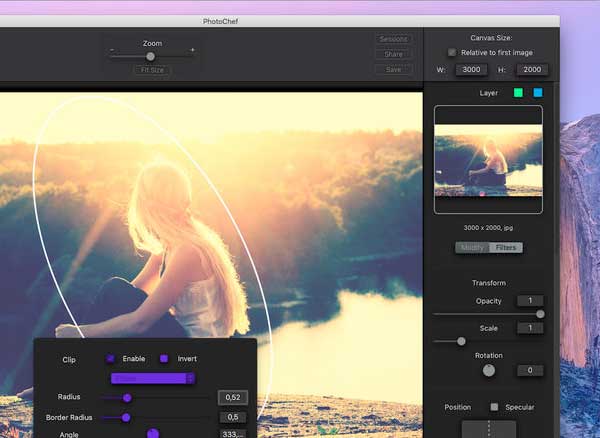Click the Rotation value field
This screenshot has height=438, width=600.
point(530,370)
